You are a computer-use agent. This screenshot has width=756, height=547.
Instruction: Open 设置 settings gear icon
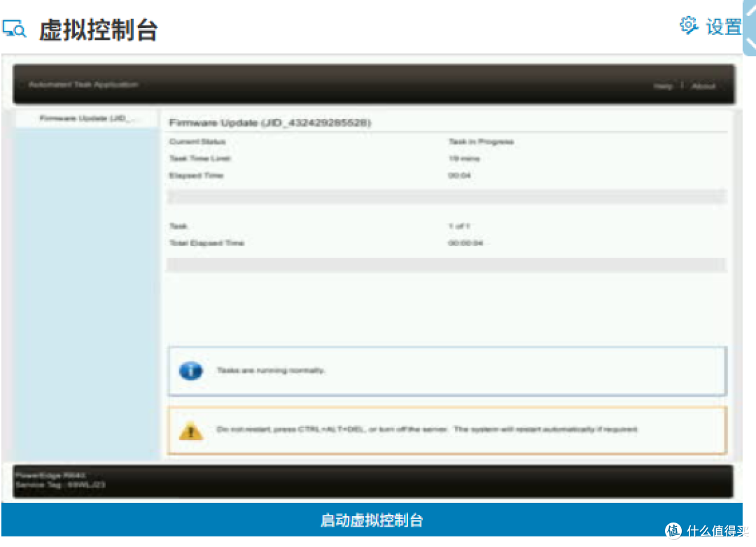pos(689,25)
